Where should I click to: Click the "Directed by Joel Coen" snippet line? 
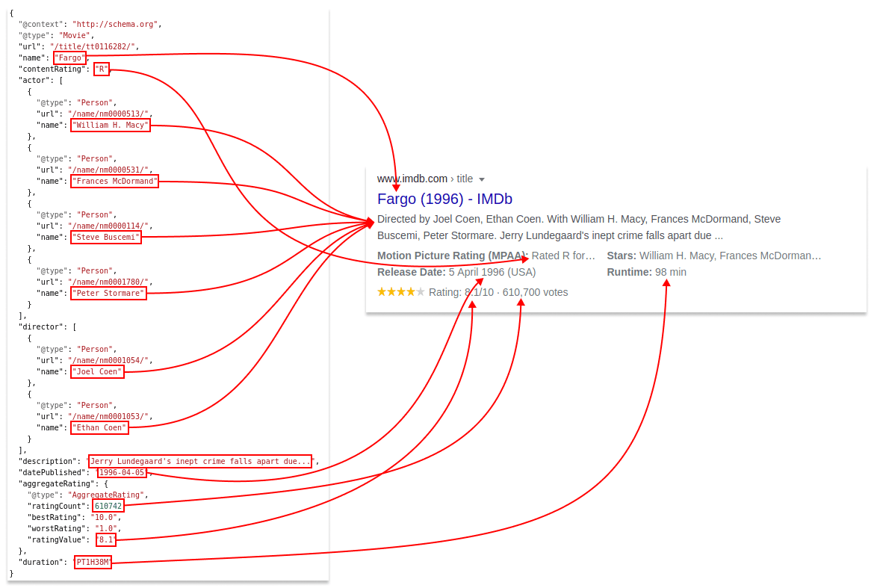(x=579, y=219)
